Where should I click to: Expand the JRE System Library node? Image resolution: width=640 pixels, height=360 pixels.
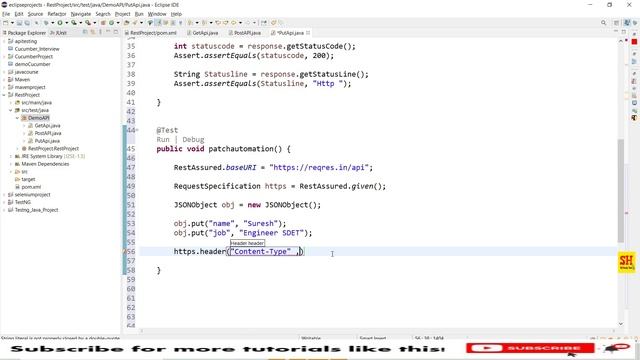pyautogui.click(x=11, y=156)
